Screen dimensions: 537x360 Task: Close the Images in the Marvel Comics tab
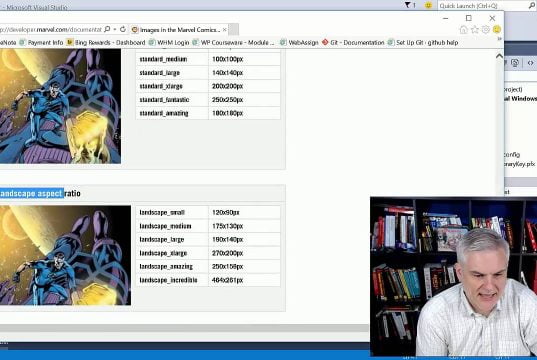pyautogui.click(x=225, y=30)
